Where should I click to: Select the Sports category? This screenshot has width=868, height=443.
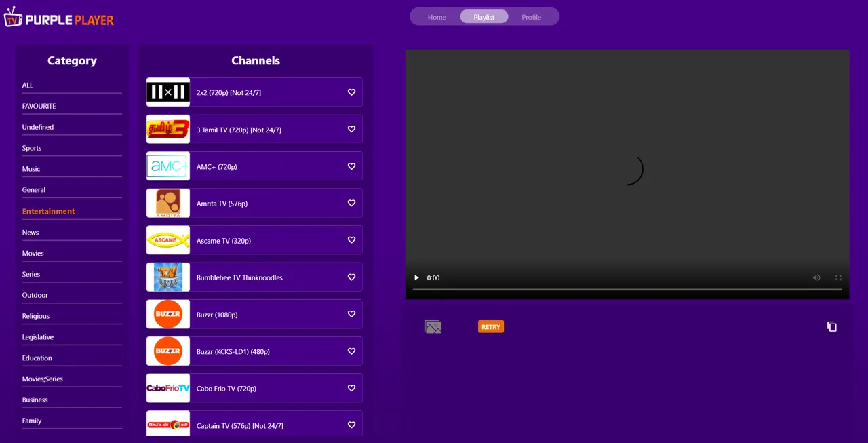tap(32, 147)
